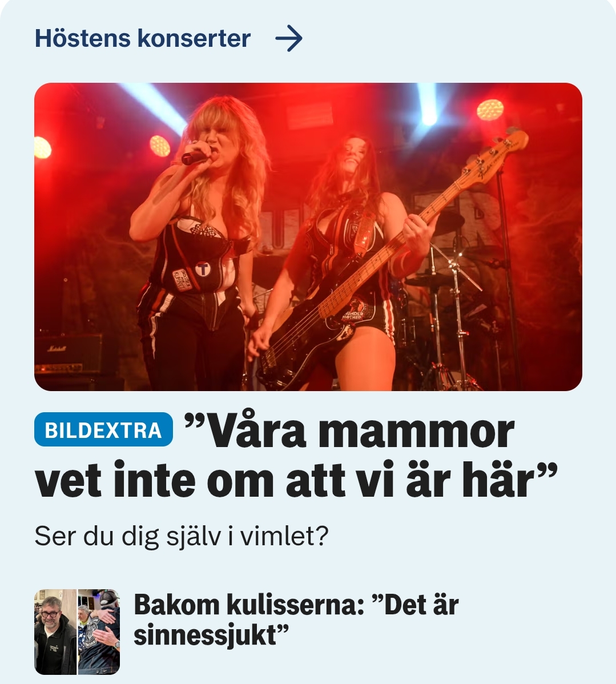Click the stage spotlight at photo's upper right

(490, 110)
